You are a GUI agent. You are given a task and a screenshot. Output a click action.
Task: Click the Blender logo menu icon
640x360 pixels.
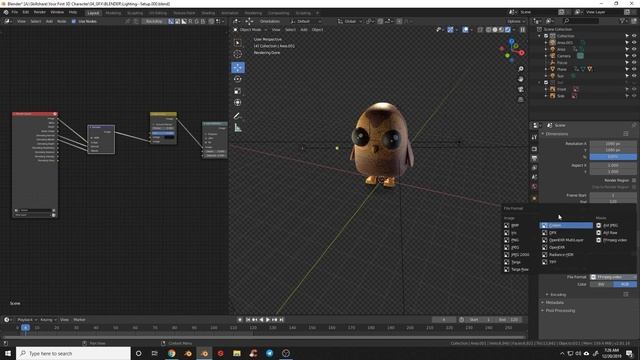point(6,12)
